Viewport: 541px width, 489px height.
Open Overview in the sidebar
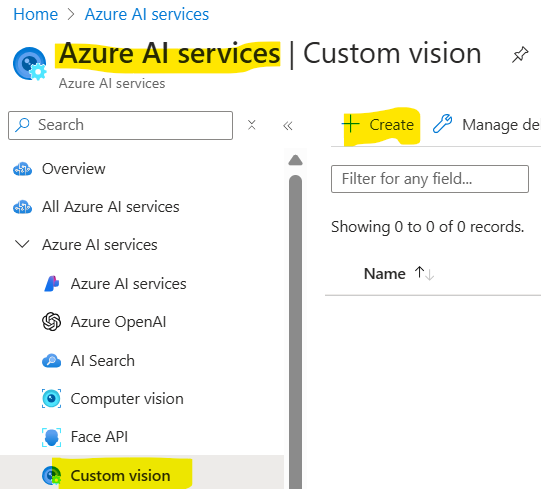click(73, 169)
